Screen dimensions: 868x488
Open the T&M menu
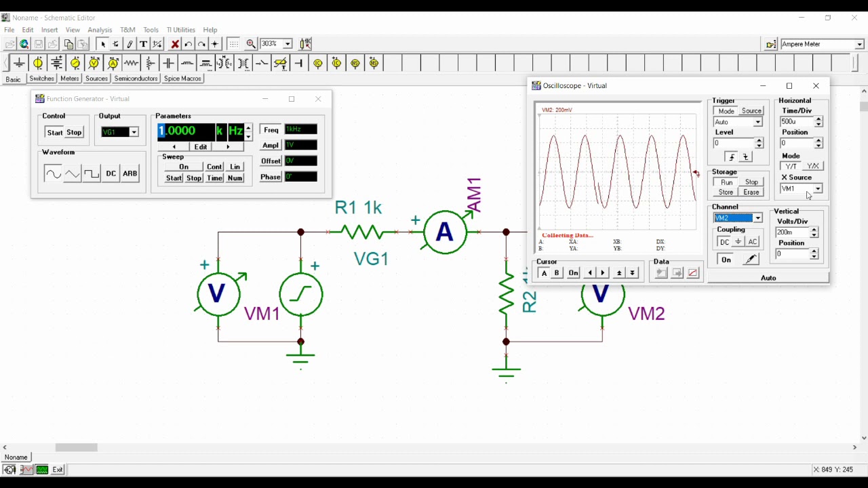127,30
